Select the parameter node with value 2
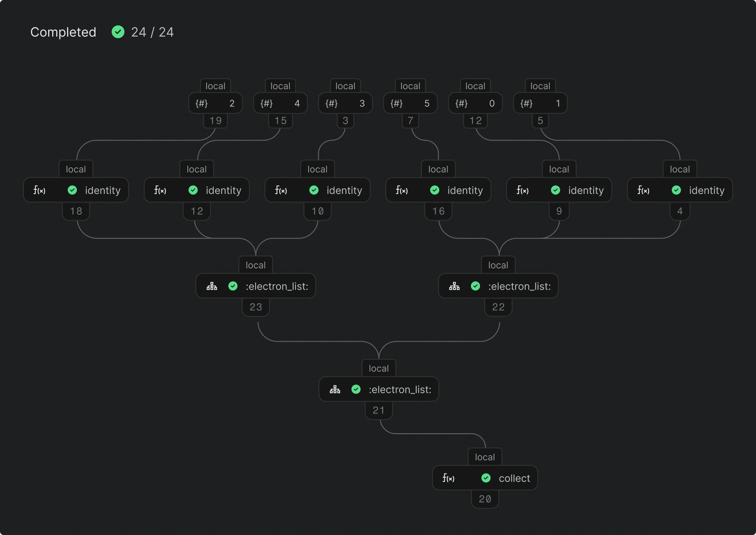Viewport: 756px width, 535px height. (215, 103)
